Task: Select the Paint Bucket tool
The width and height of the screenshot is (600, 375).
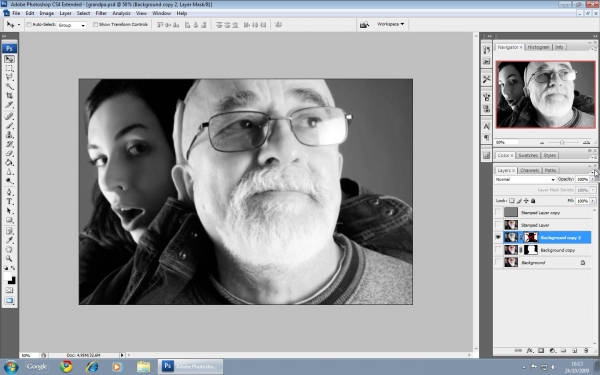Action: pyautogui.click(x=9, y=163)
